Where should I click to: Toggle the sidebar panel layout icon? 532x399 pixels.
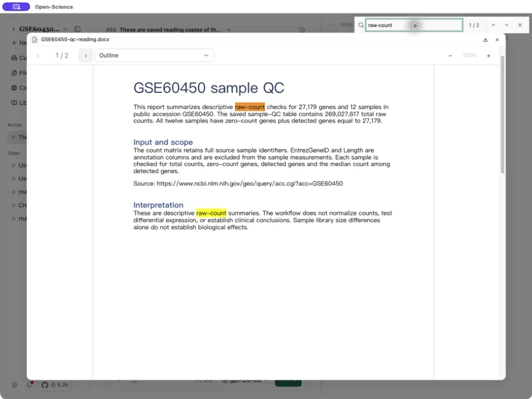(x=77, y=29)
